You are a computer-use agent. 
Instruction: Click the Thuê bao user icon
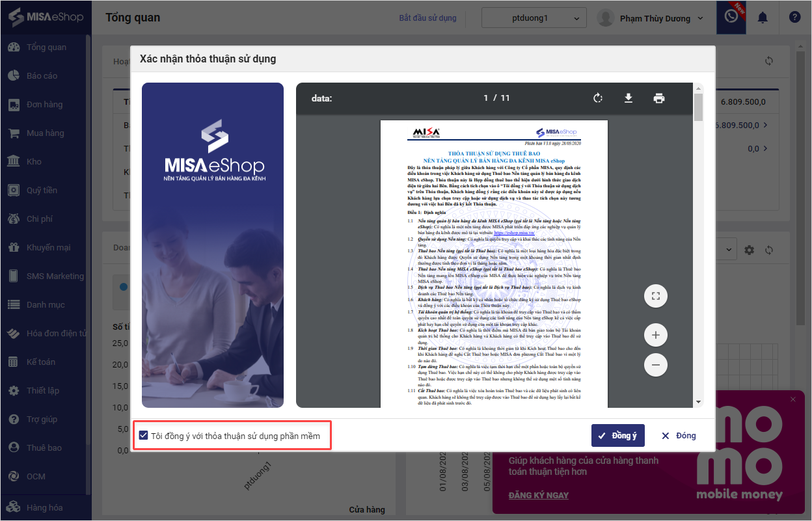click(13, 448)
